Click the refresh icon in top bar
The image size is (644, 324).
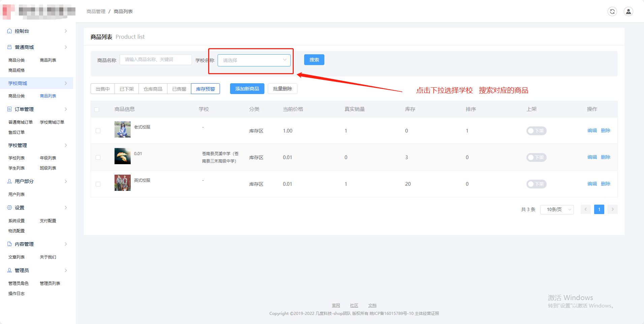tap(612, 11)
